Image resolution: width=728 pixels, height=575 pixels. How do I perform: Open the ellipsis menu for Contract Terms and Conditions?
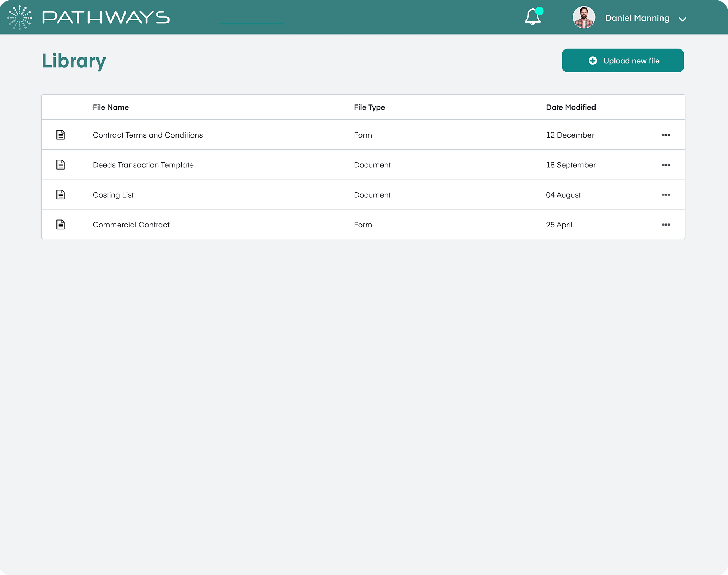(666, 134)
